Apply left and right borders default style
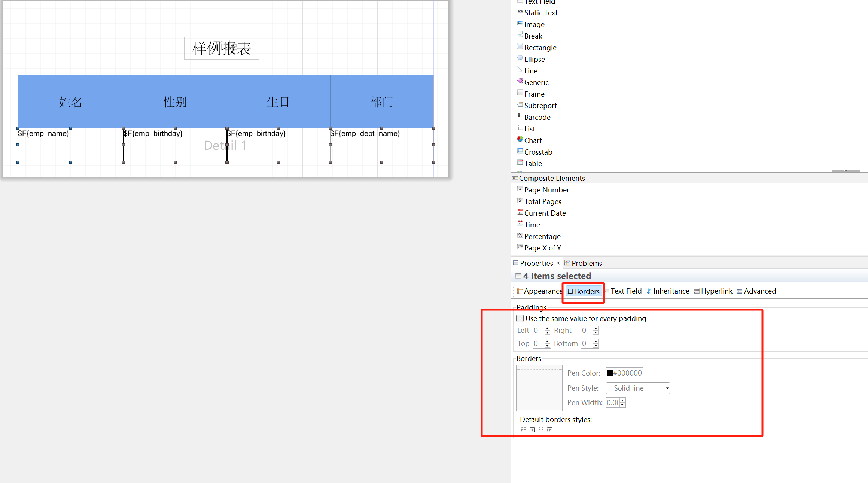This screenshot has width=868, height=483. pyautogui.click(x=541, y=430)
